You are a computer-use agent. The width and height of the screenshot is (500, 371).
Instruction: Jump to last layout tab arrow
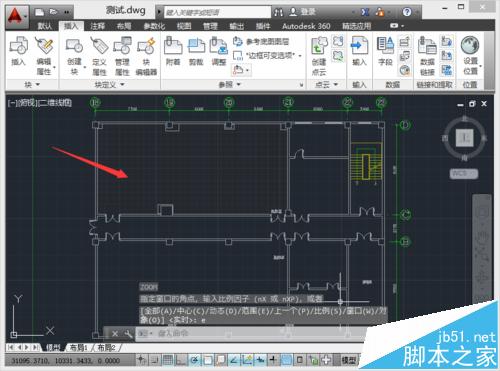point(35,348)
